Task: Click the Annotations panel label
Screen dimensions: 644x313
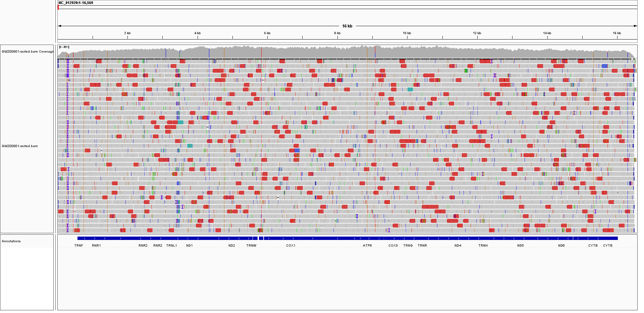Action: click(x=11, y=241)
